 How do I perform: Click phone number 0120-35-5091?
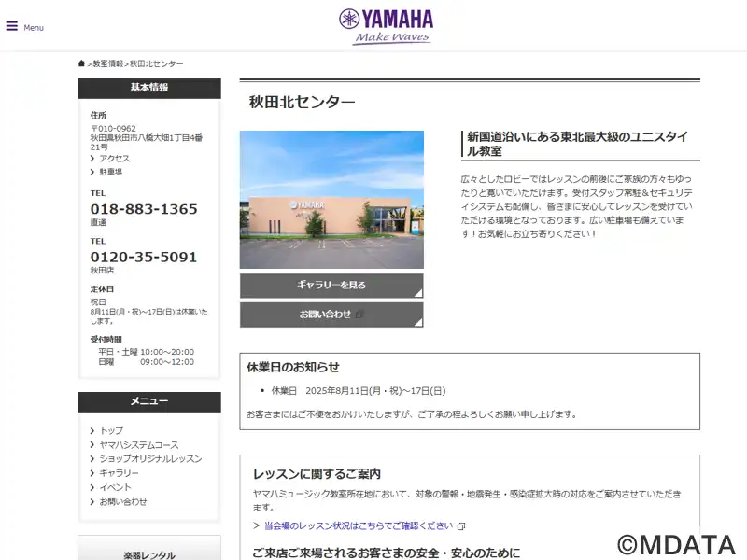144,258
